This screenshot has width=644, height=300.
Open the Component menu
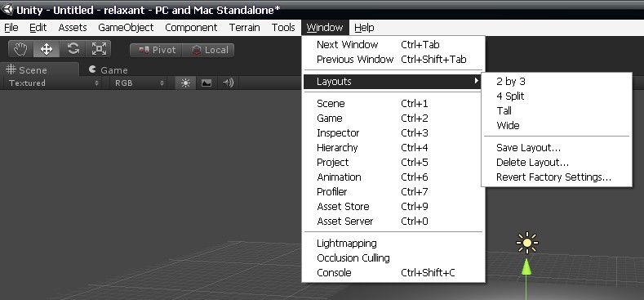pos(191,28)
